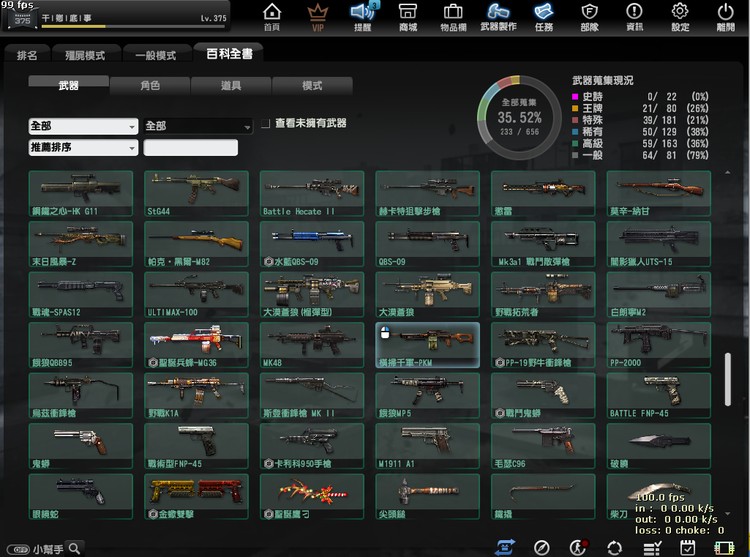Viewport: 750px width, 557px height.
Task: Click the 稀有 blue color legend swatch
Action: [x=575, y=131]
